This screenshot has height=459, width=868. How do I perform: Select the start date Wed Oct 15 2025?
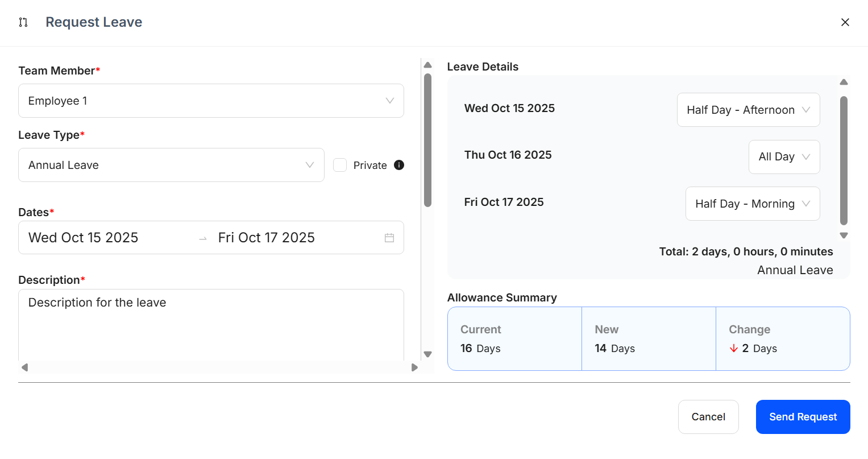84,238
